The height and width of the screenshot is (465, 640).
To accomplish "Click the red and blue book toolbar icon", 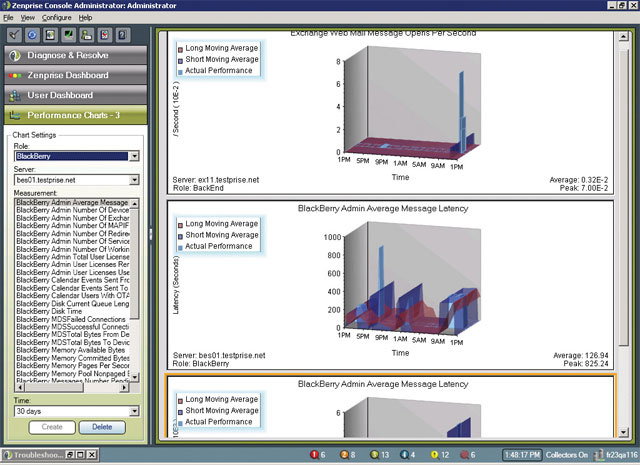I will click(104, 35).
